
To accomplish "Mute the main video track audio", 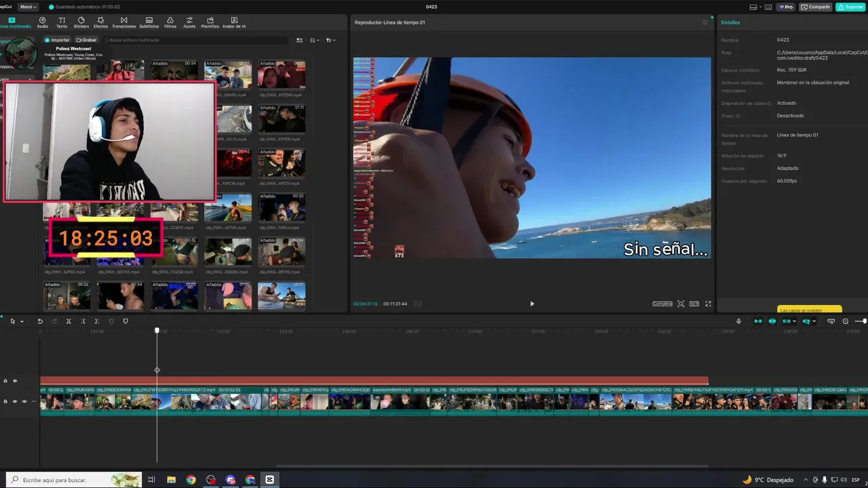I will [x=24, y=401].
